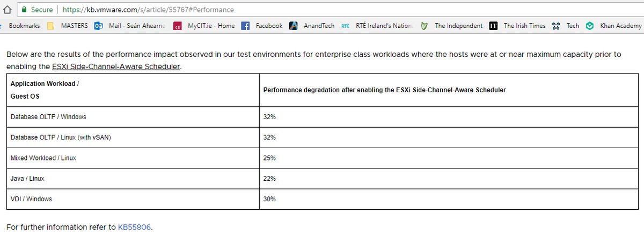Viewport: 644px width, 235px height.
Task: Open the KB55806 article link
Action: coord(135,227)
